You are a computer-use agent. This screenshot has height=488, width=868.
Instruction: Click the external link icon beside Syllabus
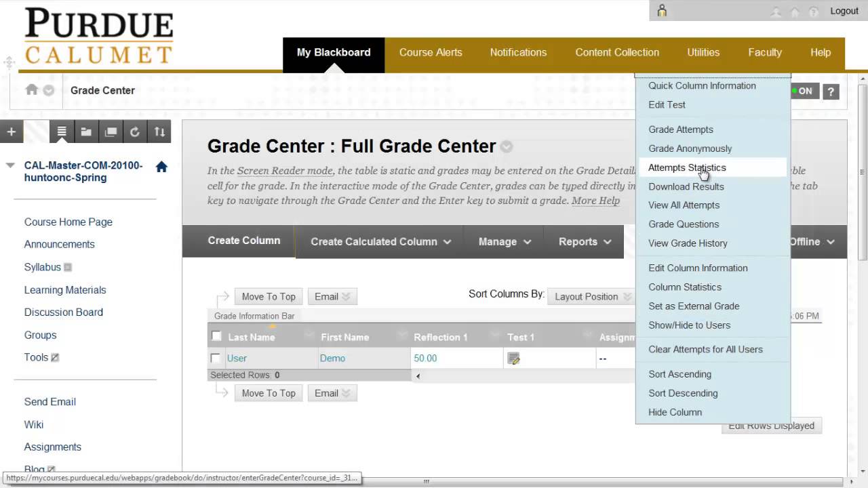pos(68,268)
